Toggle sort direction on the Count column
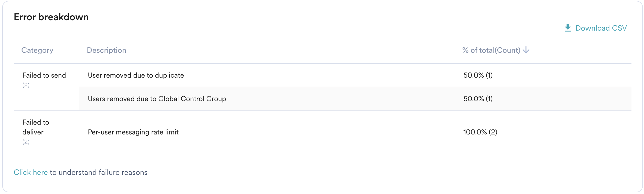Image resolution: width=644 pixels, height=194 pixels. coord(526,50)
